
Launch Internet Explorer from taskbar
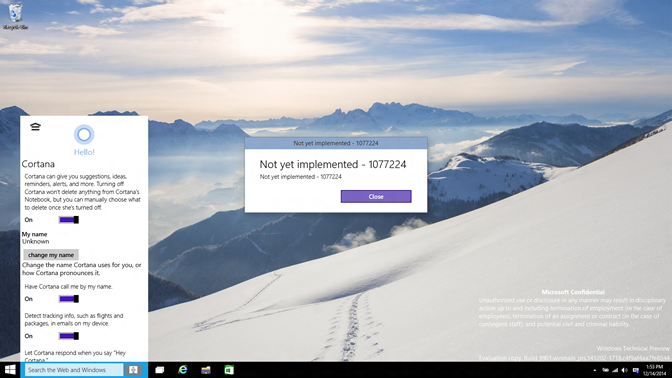[x=183, y=370]
